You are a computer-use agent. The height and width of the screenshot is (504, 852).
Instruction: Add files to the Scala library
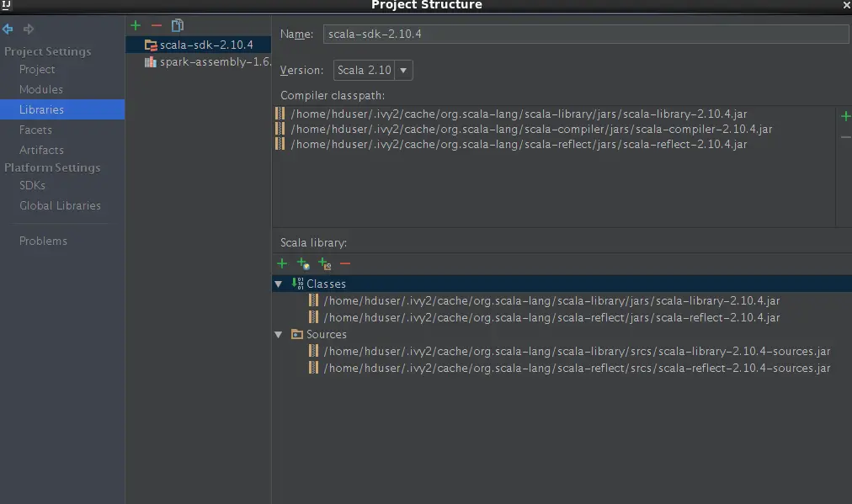tap(282, 263)
